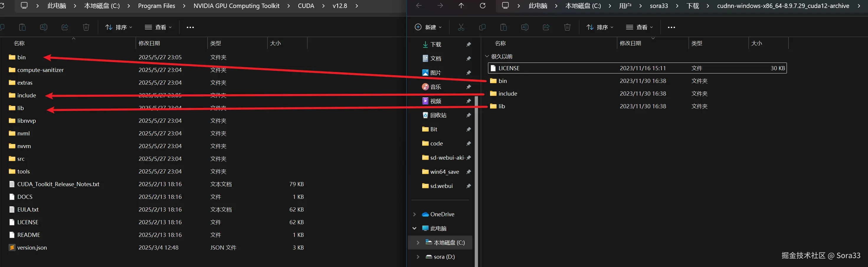
Task: Unpin 下载 from quick access sidebar
Action: point(468,45)
